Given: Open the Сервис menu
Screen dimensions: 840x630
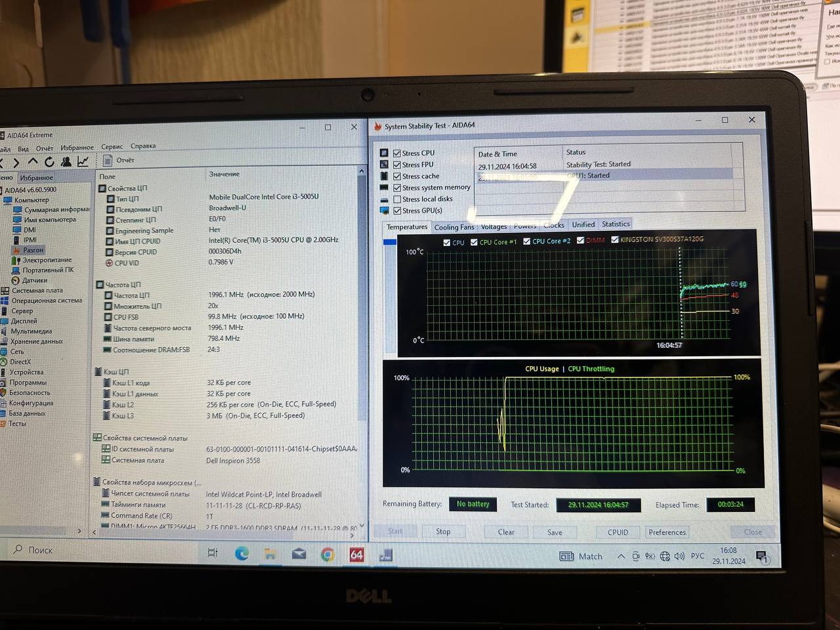Looking at the screenshot, I should pos(112,147).
